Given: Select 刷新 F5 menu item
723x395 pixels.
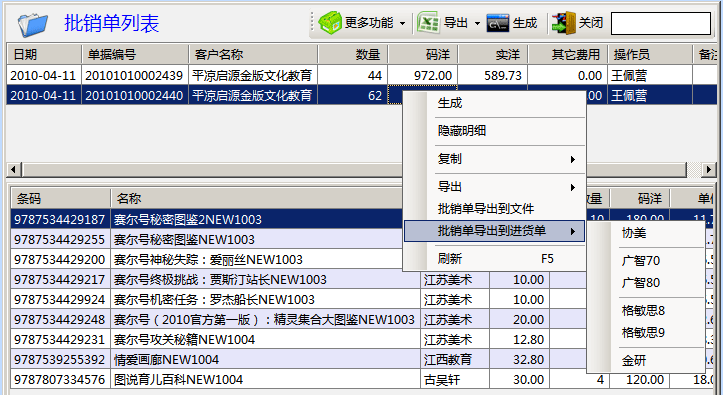Looking at the screenshot, I should tap(494, 259).
